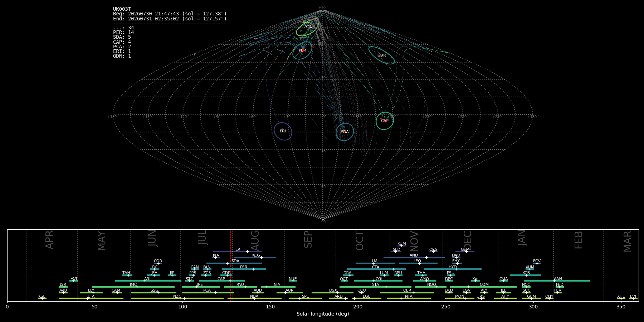644x322 pixels.
Task: Click the PCA radiant ellipse on sky map
Action: coord(307,29)
